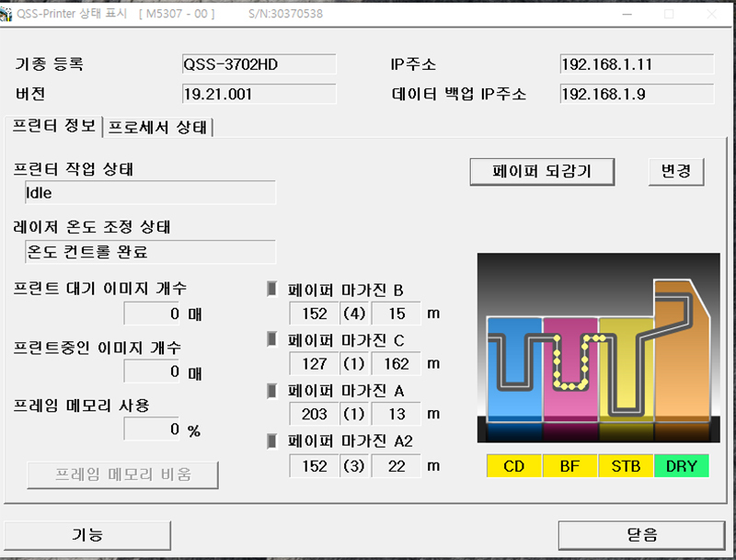Click the 페이퍼 마가진 C indicator light
Image resolution: width=736 pixels, height=560 pixels.
[271, 339]
